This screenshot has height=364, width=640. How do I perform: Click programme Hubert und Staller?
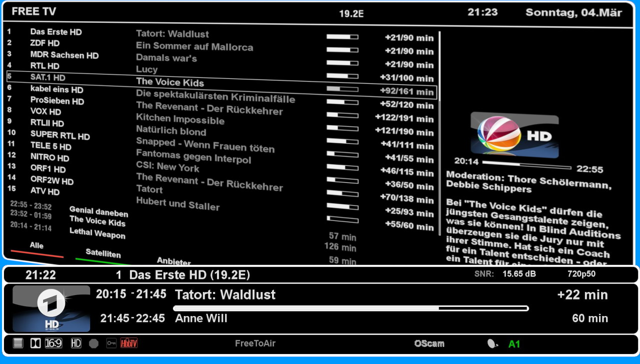point(178,203)
